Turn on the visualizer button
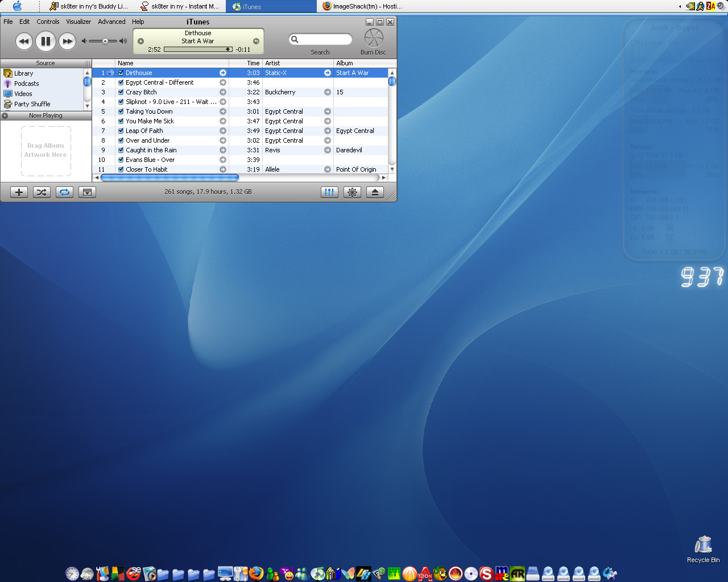728x582 pixels. click(352, 192)
